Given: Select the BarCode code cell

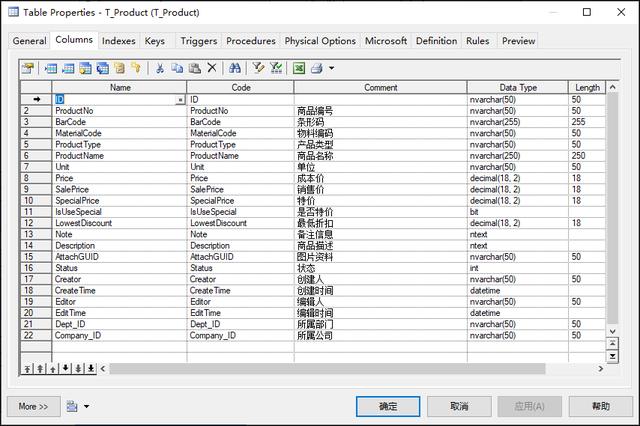Looking at the screenshot, I should point(240,122).
